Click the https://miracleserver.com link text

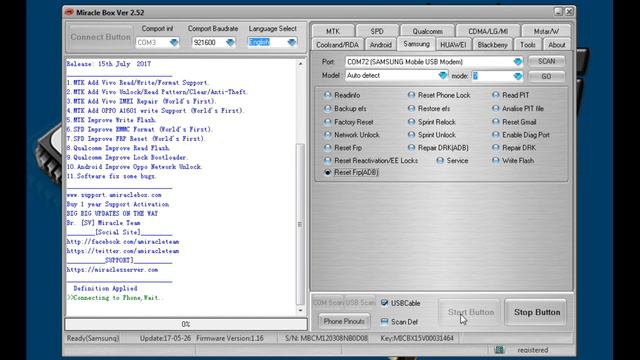click(x=112, y=270)
